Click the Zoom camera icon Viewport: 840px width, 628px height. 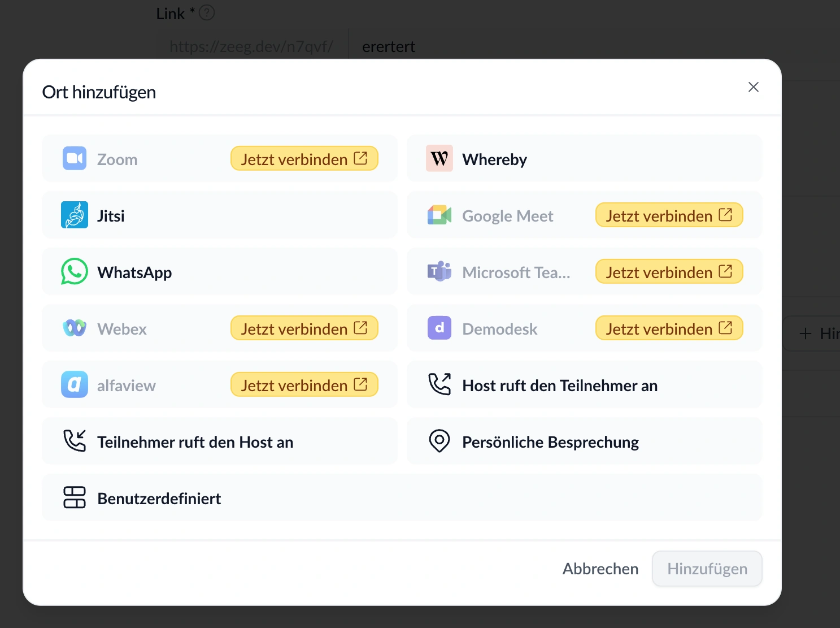pyautogui.click(x=75, y=159)
